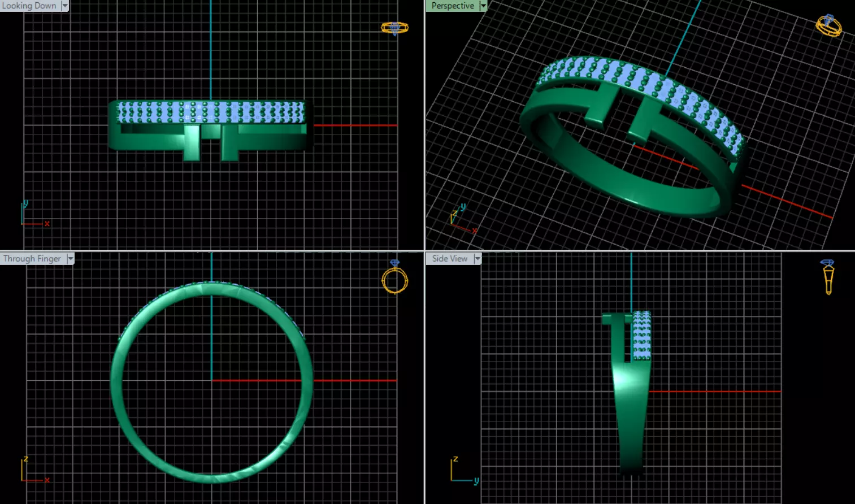Click the ring icon in Perspective viewport
The height and width of the screenshot is (504, 855).
click(828, 25)
